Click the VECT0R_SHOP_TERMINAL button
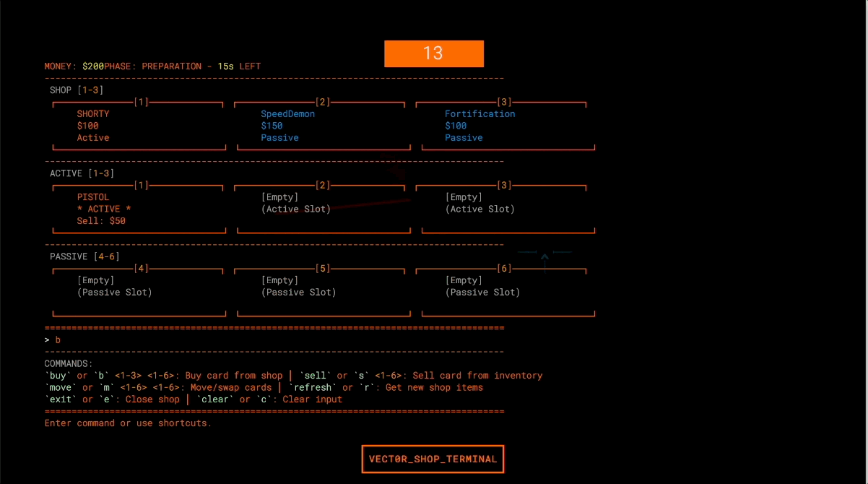The width and height of the screenshot is (868, 484). [x=433, y=459]
